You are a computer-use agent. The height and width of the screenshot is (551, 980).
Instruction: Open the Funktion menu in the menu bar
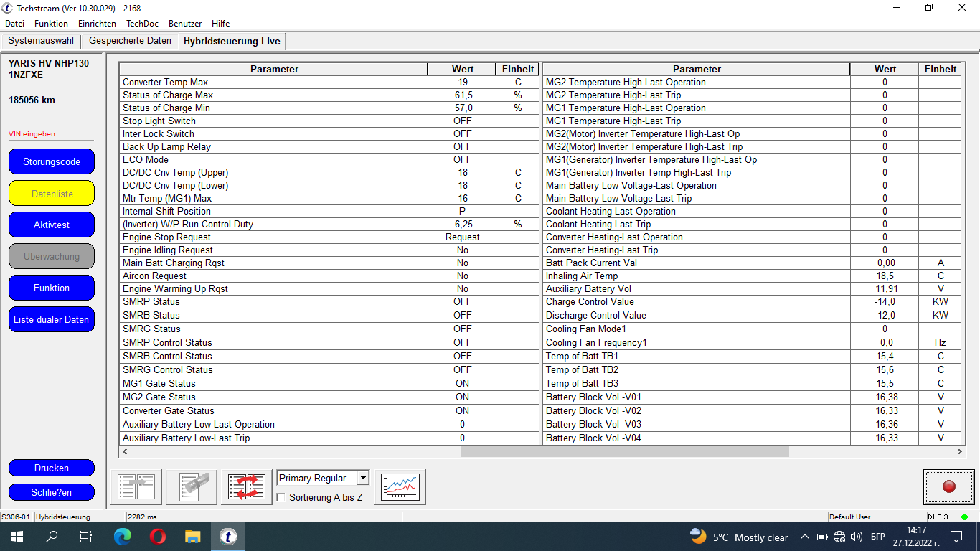(x=51, y=24)
